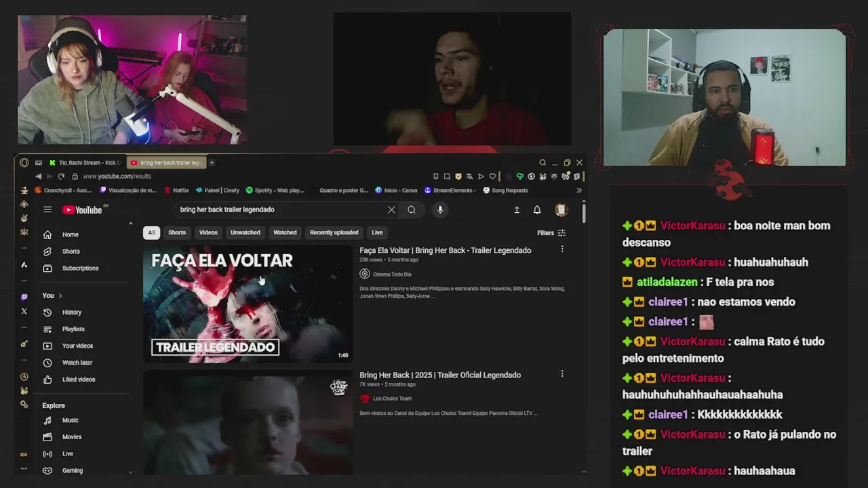Show more bookmarks with double chevron
868x488 pixels.
(x=579, y=190)
